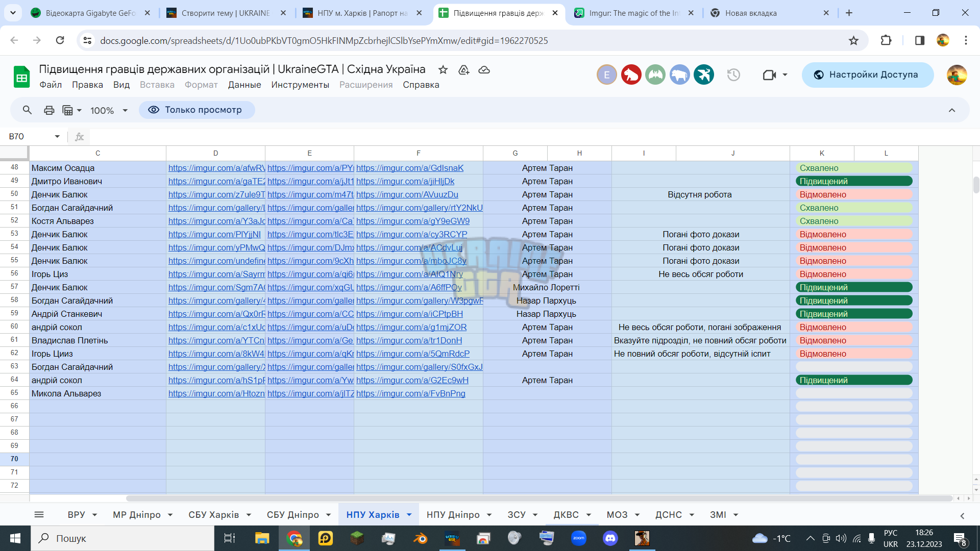Click the Google Sheets home logo
The height and width of the screenshot is (551, 980).
(x=21, y=77)
